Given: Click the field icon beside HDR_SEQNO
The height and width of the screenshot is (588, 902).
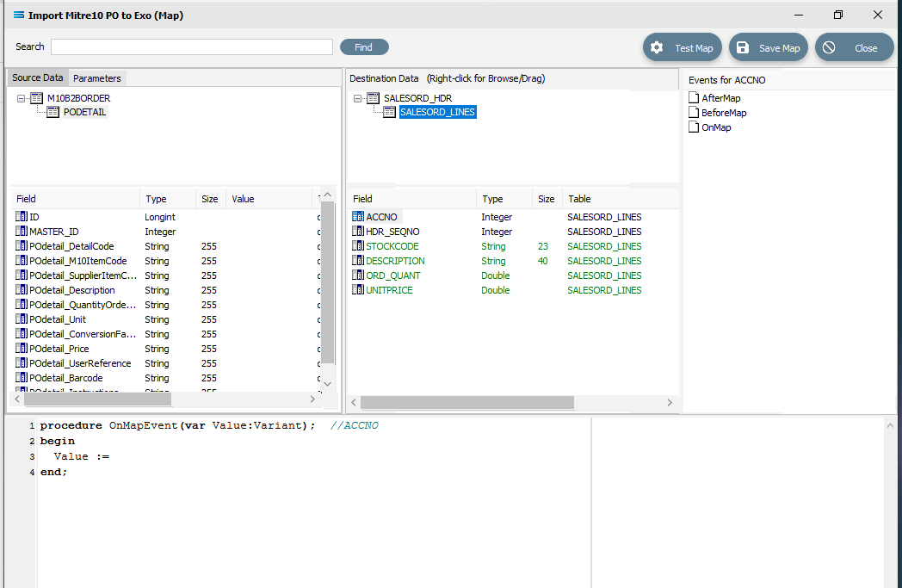Looking at the screenshot, I should click(358, 232).
